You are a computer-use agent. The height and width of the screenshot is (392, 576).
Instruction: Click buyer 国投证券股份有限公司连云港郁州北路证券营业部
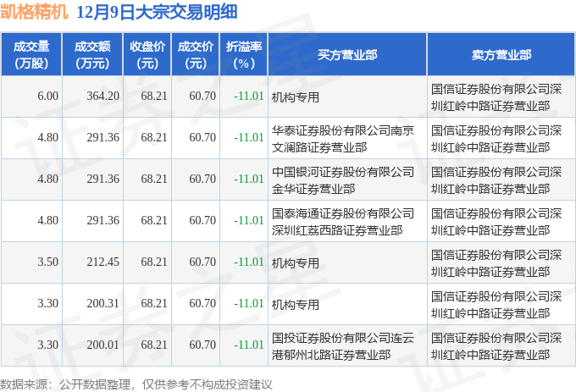tap(343, 345)
